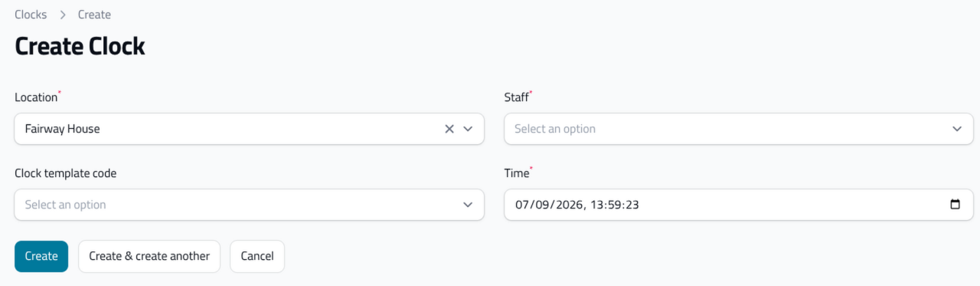Select the seconds segment 23 in Time
The height and width of the screenshot is (286, 980).
[631, 205]
